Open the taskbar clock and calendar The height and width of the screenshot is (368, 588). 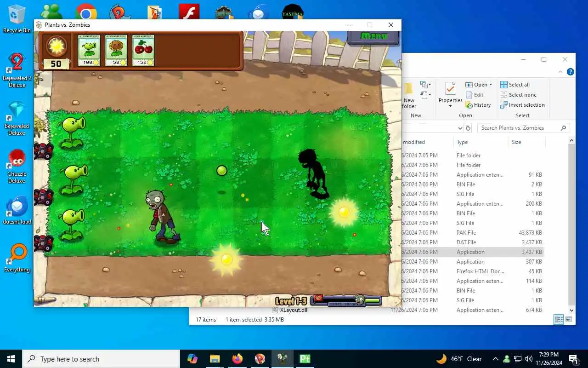click(x=549, y=359)
